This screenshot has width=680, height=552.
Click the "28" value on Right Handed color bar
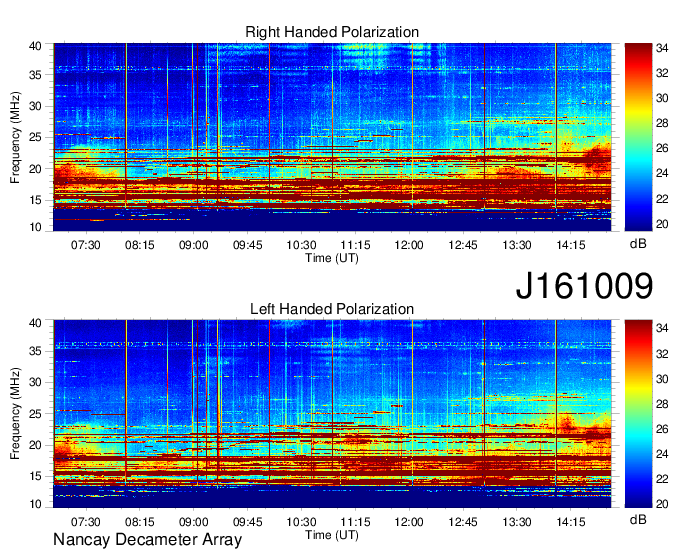pyautogui.click(x=662, y=123)
